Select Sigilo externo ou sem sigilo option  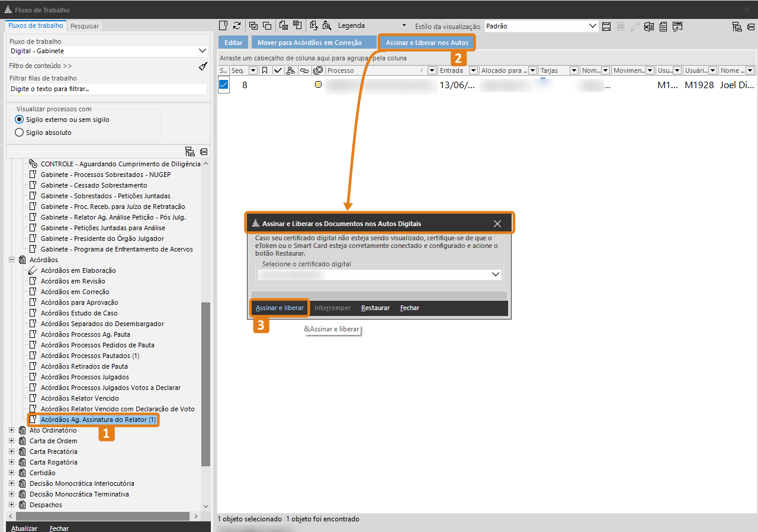[20, 120]
